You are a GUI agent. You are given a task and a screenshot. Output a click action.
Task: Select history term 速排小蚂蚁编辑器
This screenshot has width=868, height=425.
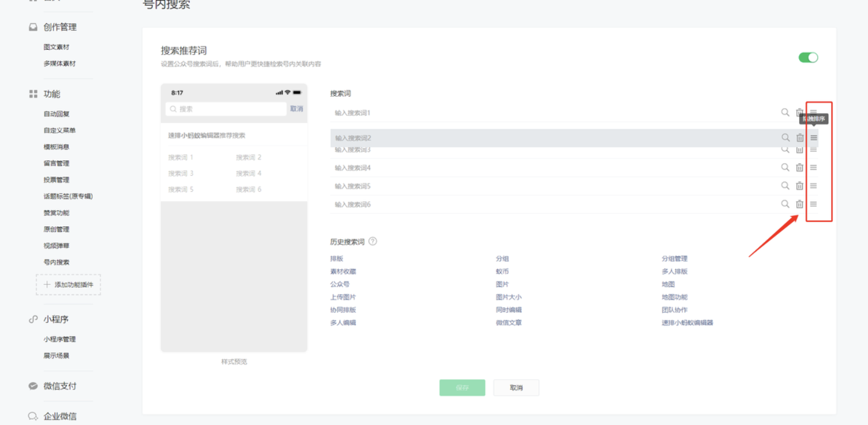tap(687, 323)
